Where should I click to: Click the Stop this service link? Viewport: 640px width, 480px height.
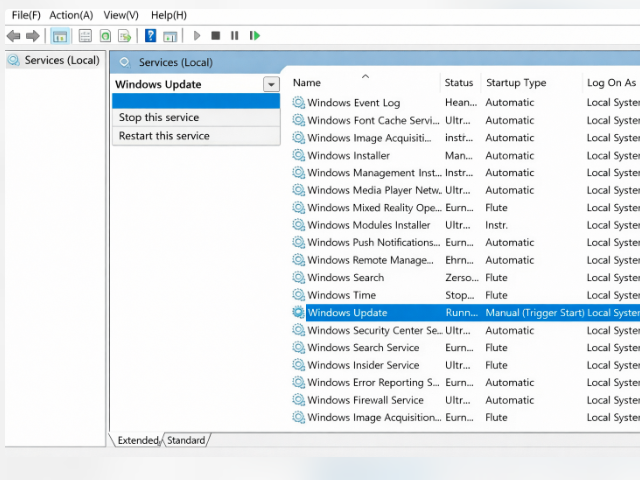158,118
